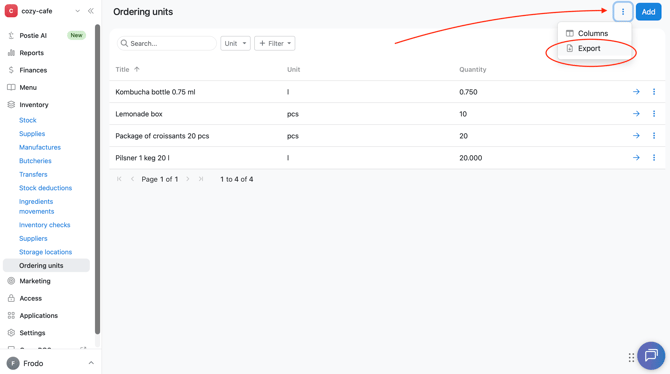
Task: Open Pilsner 1 keg row three-dots menu
Action: pos(654,158)
